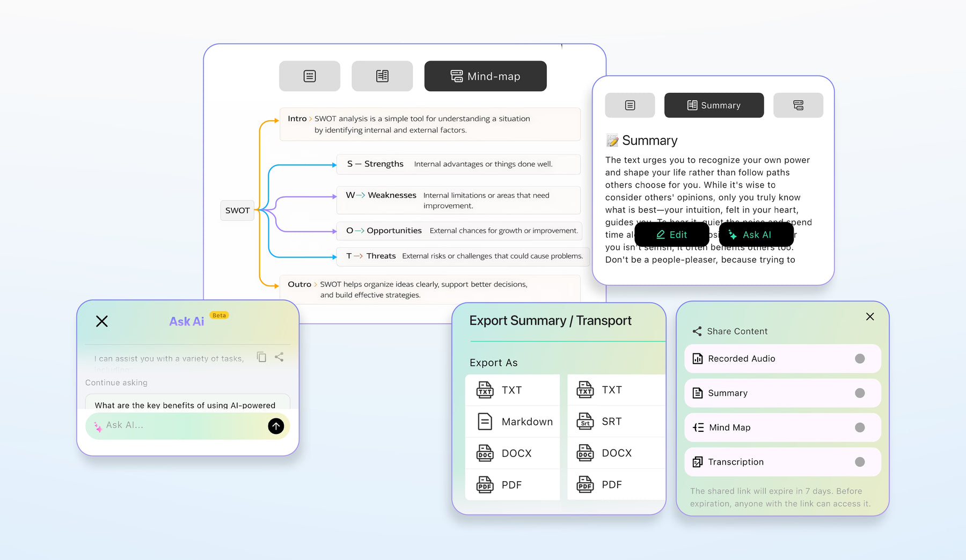Click the copy icon in Ask AI panel

pyautogui.click(x=261, y=357)
